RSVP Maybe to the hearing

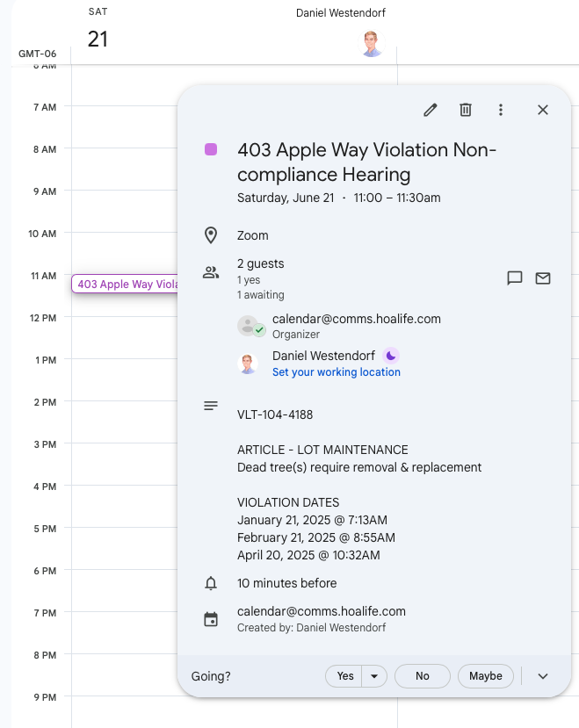click(486, 676)
